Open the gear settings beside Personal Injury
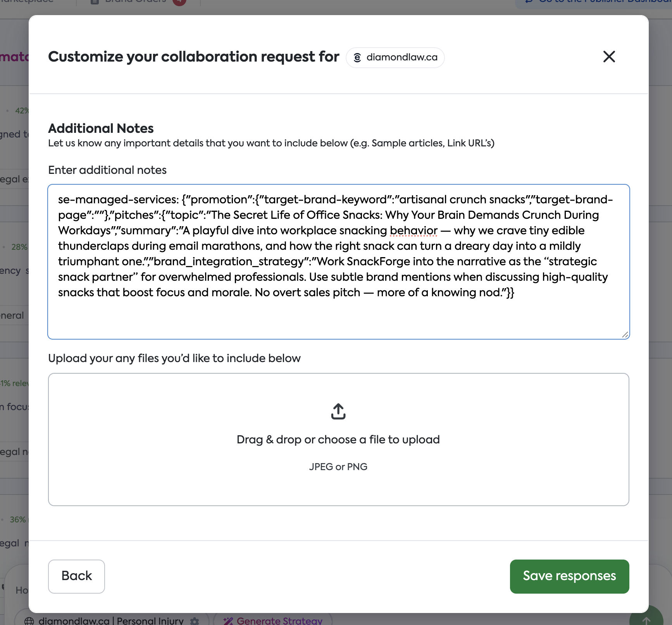The height and width of the screenshot is (625, 672). [x=195, y=621]
